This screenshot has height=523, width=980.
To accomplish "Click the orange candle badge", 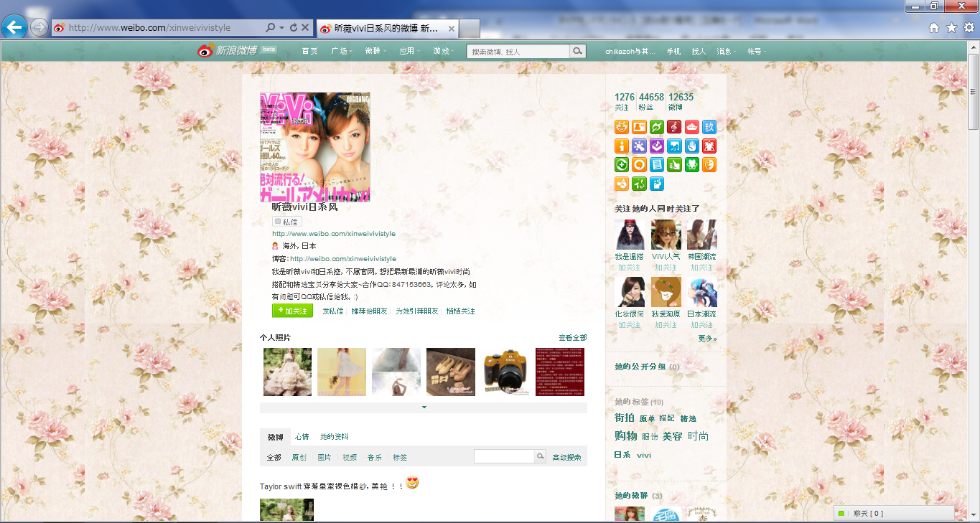I will 622,146.
